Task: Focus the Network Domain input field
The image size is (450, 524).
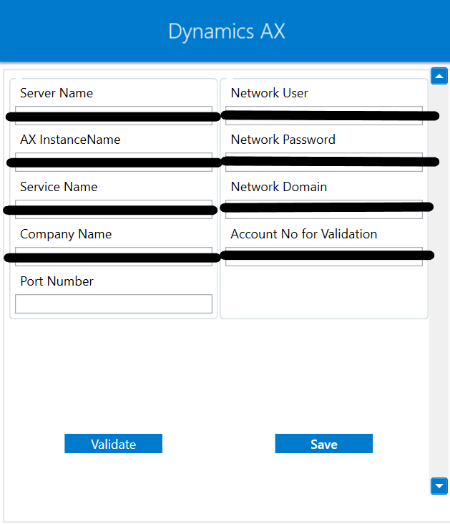Action: coord(324,210)
